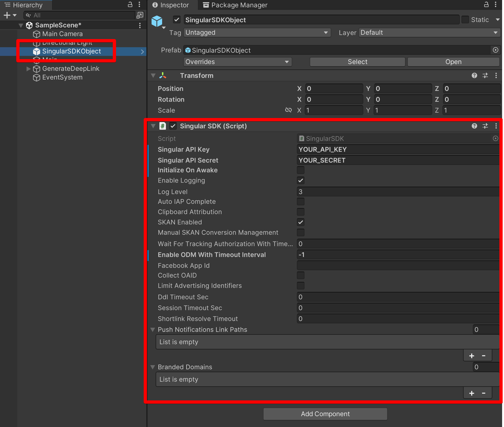Open Transform component help icon
Screen dimensions: 504x427
tap(474, 76)
